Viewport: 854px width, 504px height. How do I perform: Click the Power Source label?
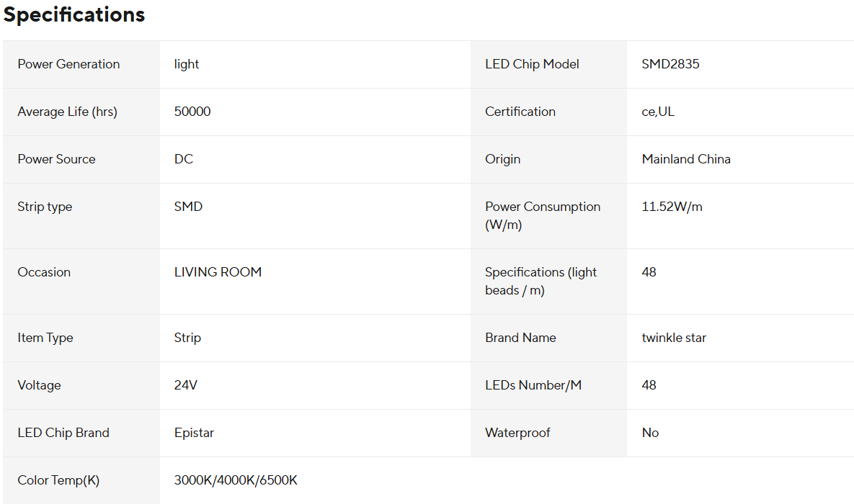56,159
